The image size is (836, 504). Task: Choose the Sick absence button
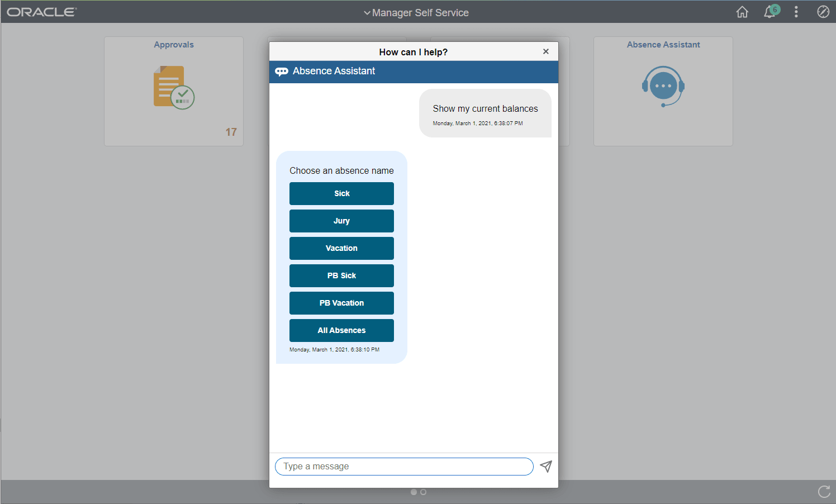tap(341, 193)
